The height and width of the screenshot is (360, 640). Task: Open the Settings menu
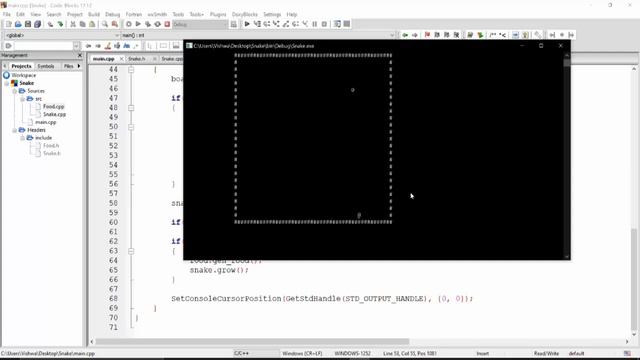(x=272, y=14)
